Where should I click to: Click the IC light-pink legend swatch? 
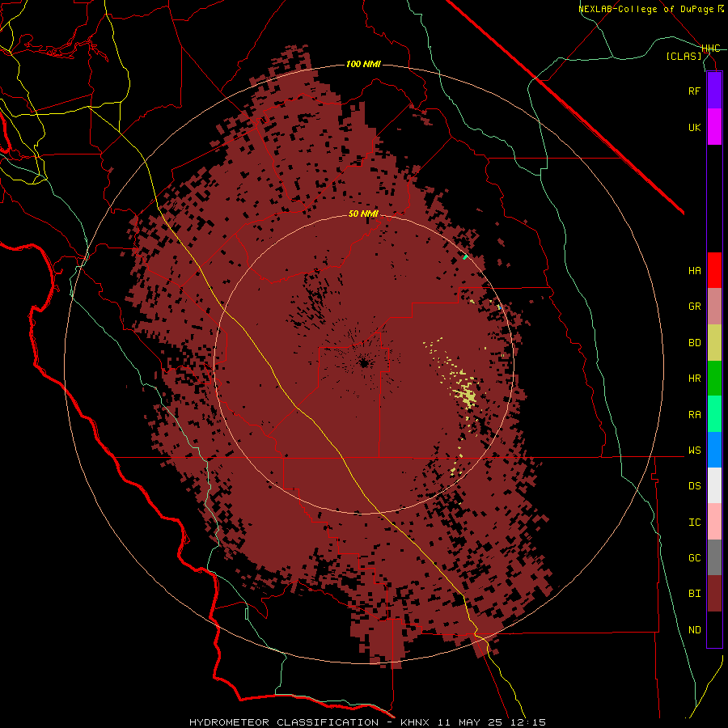coord(714,522)
